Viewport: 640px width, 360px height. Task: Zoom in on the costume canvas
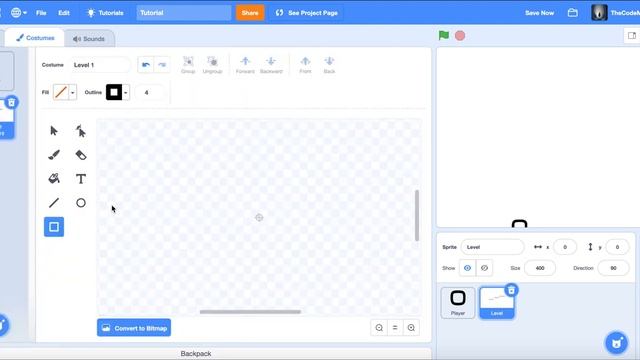tap(411, 328)
